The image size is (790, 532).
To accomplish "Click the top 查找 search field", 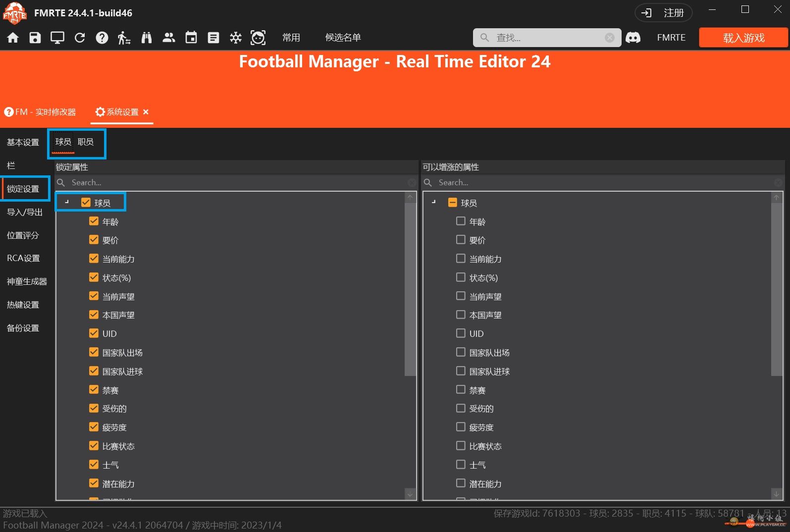I will point(547,38).
